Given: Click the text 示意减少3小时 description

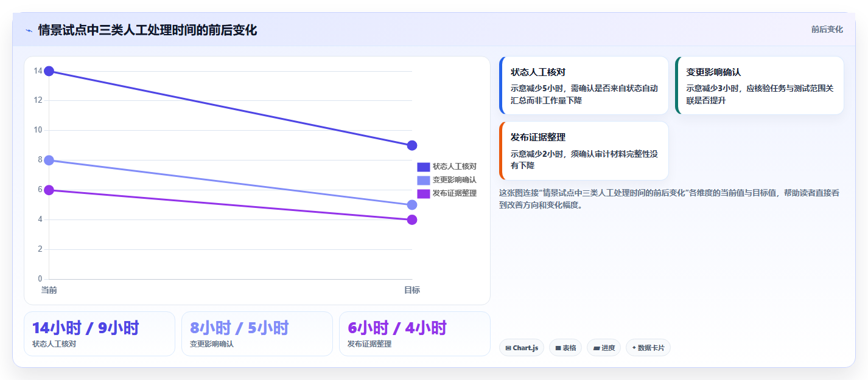Looking at the screenshot, I should 760,94.
